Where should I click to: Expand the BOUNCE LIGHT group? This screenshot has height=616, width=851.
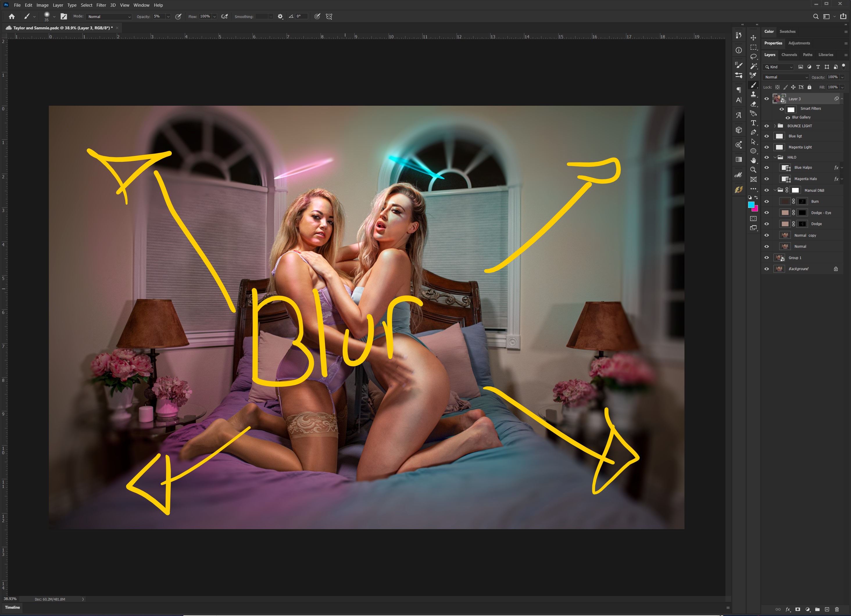tap(775, 126)
